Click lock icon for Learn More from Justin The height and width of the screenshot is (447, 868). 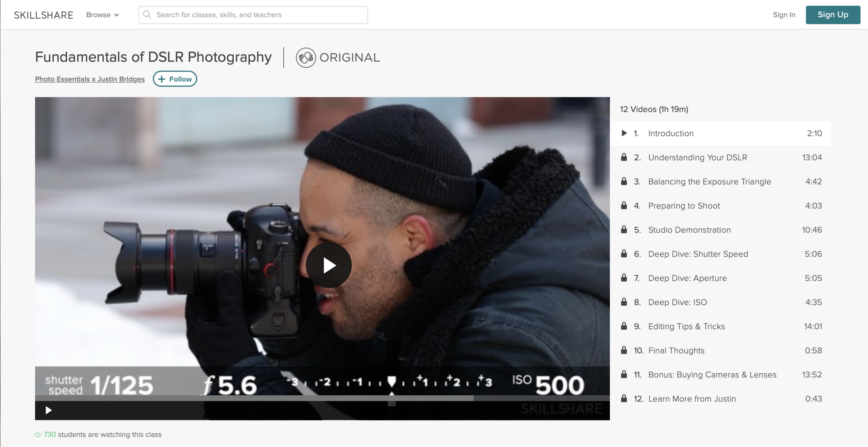(x=624, y=398)
